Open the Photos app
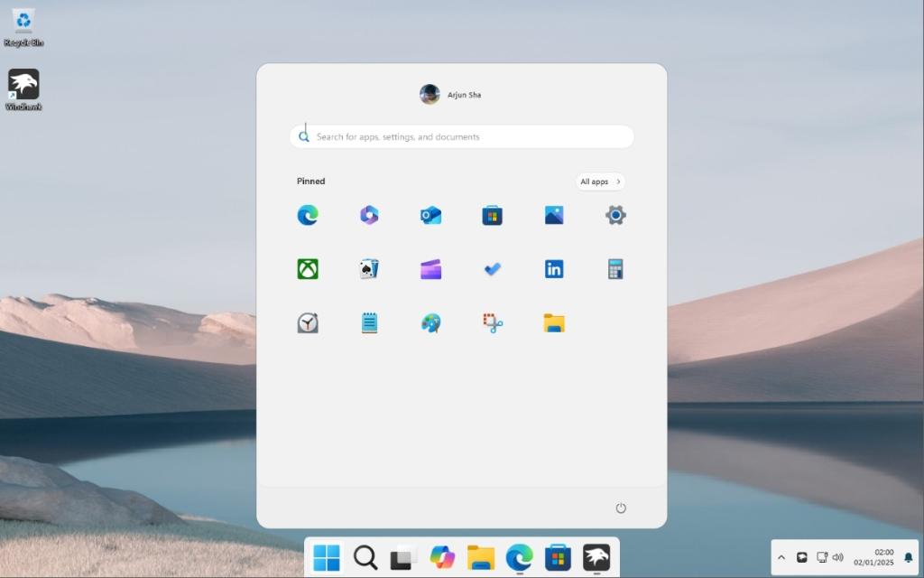 (553, 215)
